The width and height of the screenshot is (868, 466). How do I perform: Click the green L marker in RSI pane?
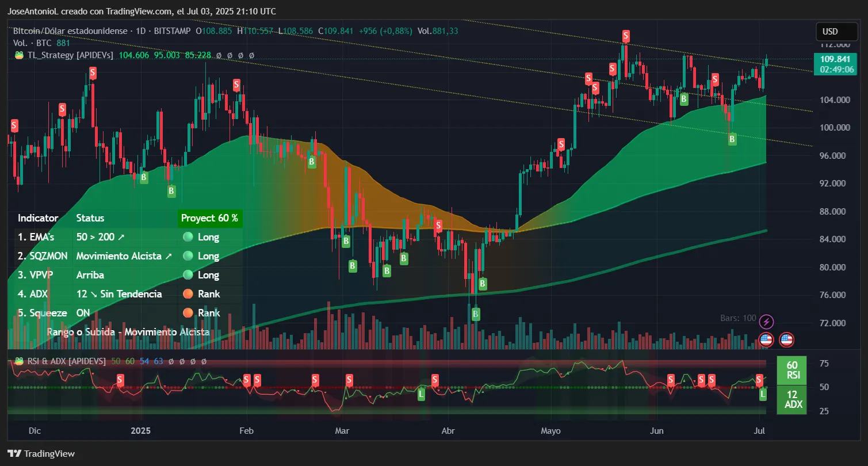pos(763,394)
